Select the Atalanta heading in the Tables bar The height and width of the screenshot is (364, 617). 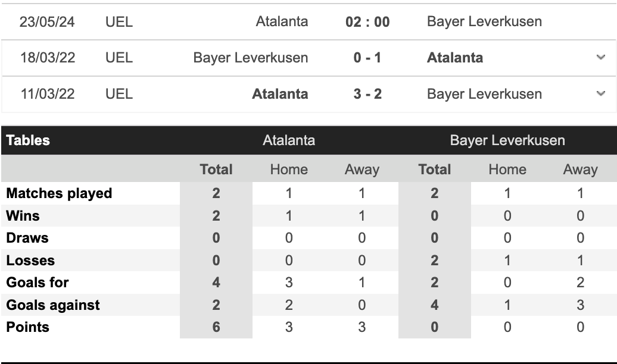pos(289,140)
